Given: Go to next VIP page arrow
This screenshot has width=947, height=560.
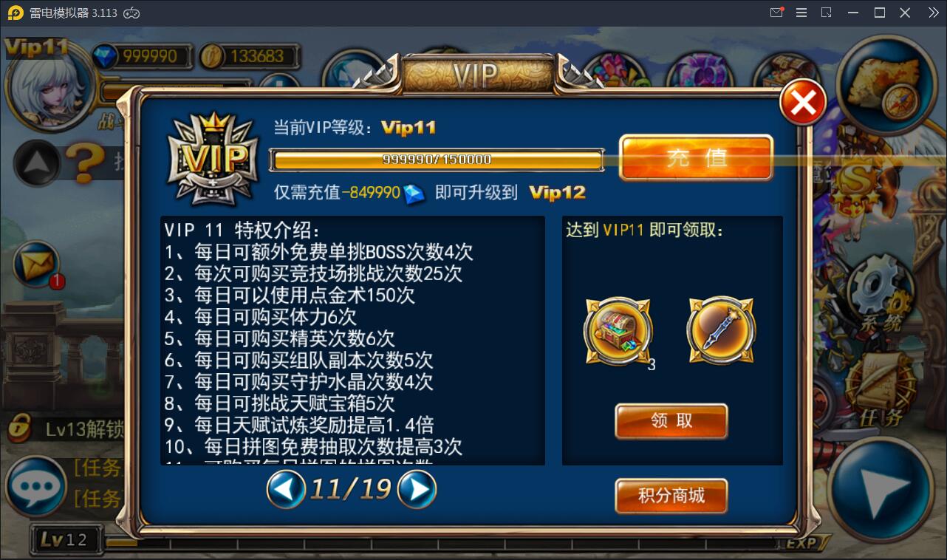Looking at the screenshot, I should pos(417,490).
